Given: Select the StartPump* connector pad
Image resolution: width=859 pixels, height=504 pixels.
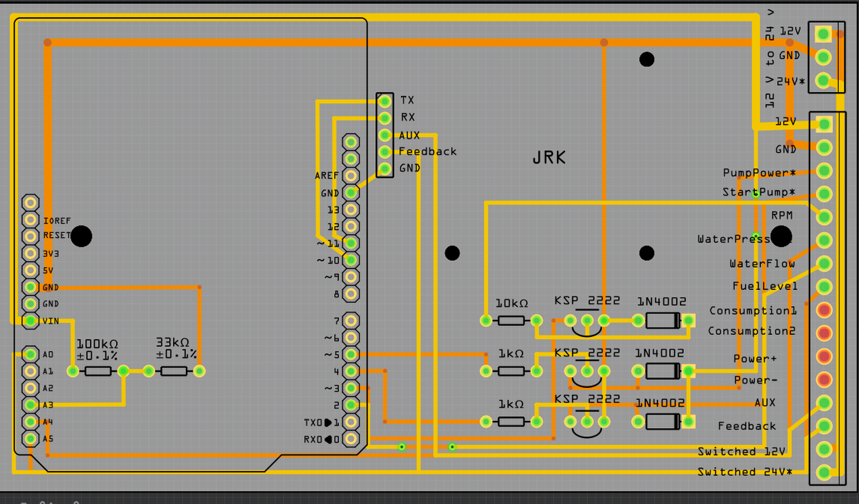Looking at the screenshot, I should tap(824, 194).
